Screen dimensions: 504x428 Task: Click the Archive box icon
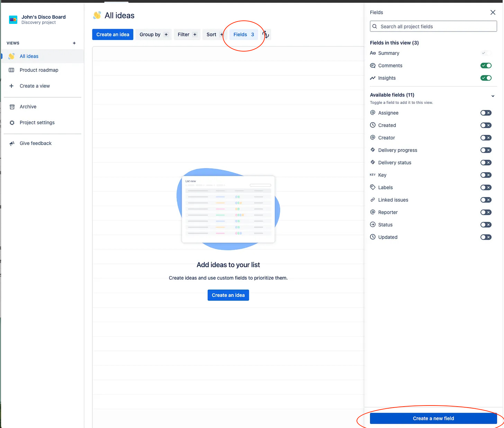[x=12, y=107]
